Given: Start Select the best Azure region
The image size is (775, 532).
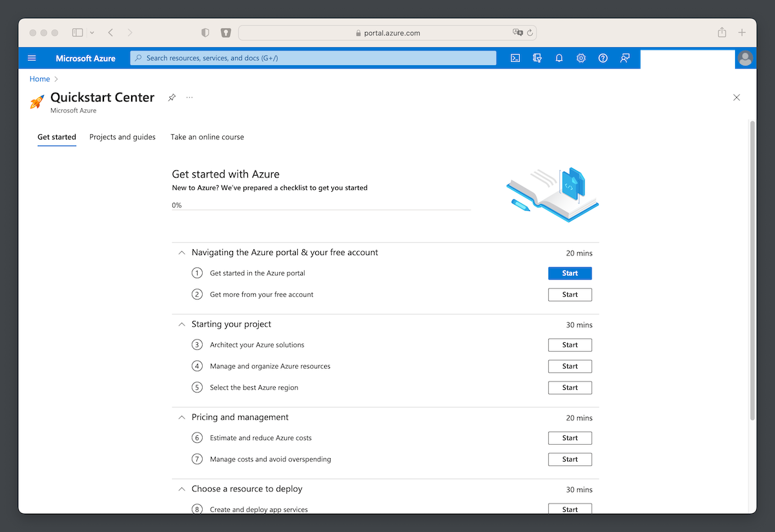Looking at the screenshot, I should pos(570,387).
